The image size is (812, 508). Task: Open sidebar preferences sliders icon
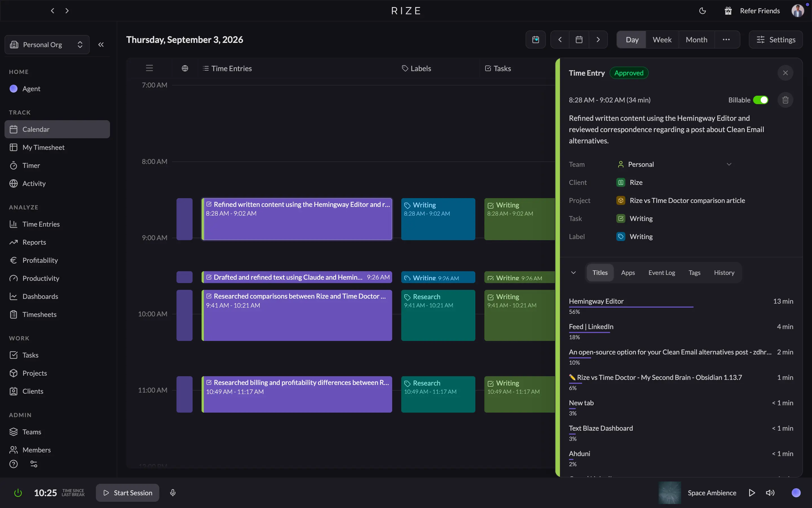tap(34, 464)
